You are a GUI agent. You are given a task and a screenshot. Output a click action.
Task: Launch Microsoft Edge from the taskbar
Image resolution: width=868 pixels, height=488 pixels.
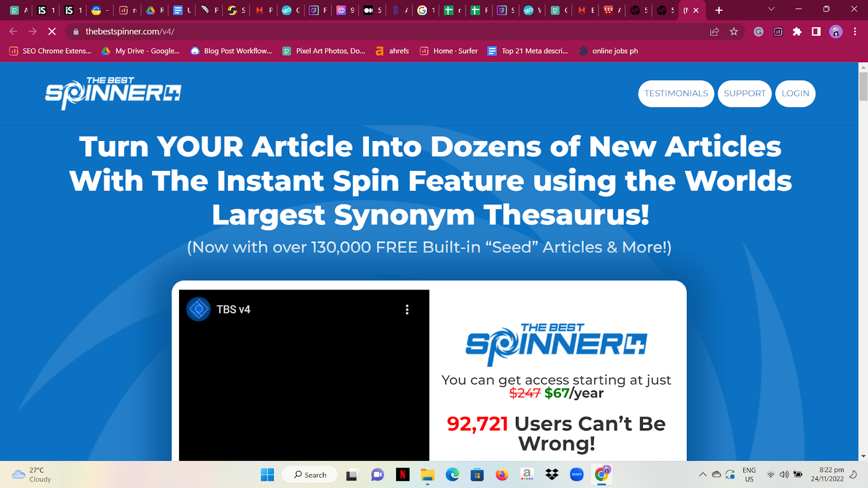click(x=452, y=475)
